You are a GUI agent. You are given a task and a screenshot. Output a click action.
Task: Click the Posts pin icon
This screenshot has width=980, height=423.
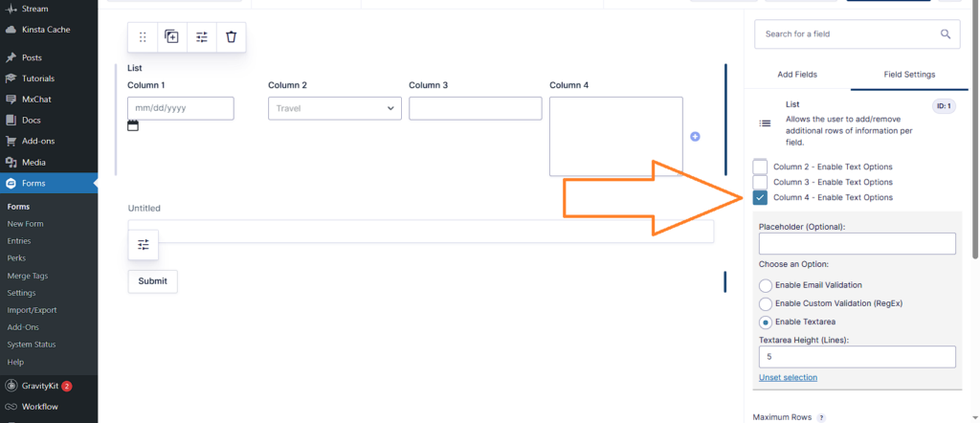coord(11,57)
